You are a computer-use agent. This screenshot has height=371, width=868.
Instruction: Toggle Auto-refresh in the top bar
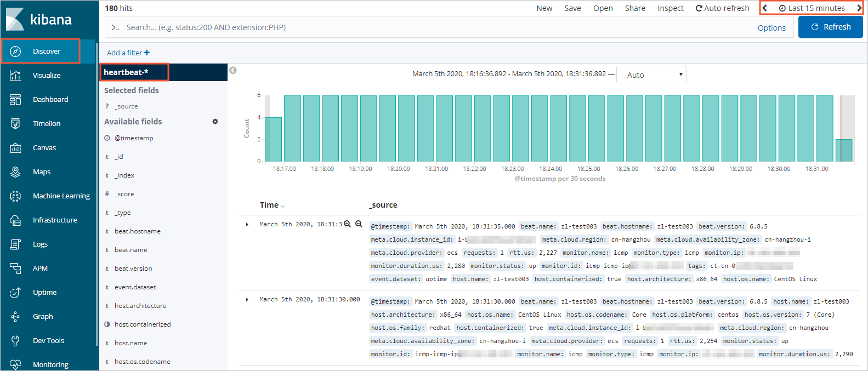pyautogui.click(x=722, y=8)
